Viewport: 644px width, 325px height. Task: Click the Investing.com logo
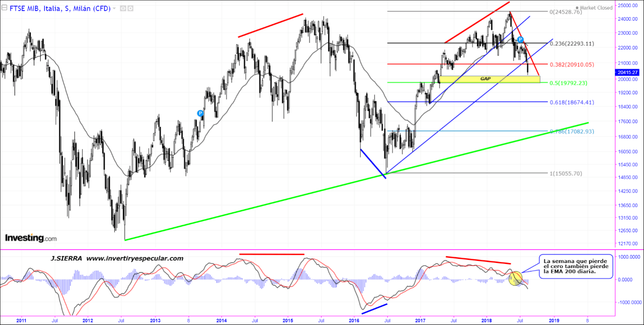click(31, 238)
